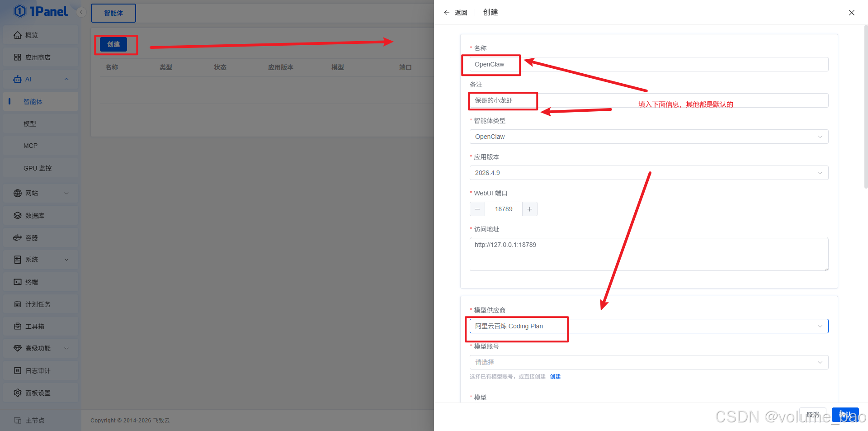Select 智能体 in the AI submenu

pyautogui.click(x=41, y=102)
